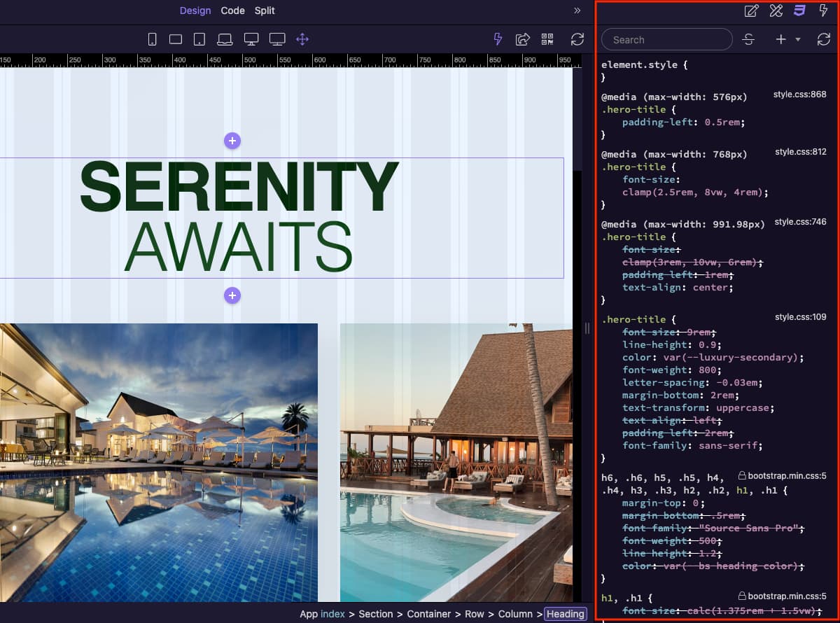This screenshot has height=623, width=840.
Task: Open the element properties edit panel
Action: (x=751, y=10)
